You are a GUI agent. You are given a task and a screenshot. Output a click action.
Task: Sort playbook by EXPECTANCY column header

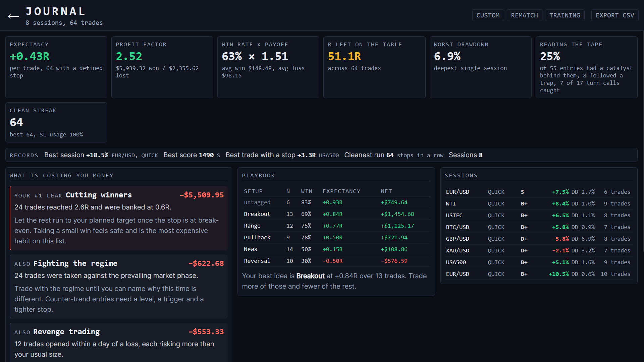tap(341, 191)
